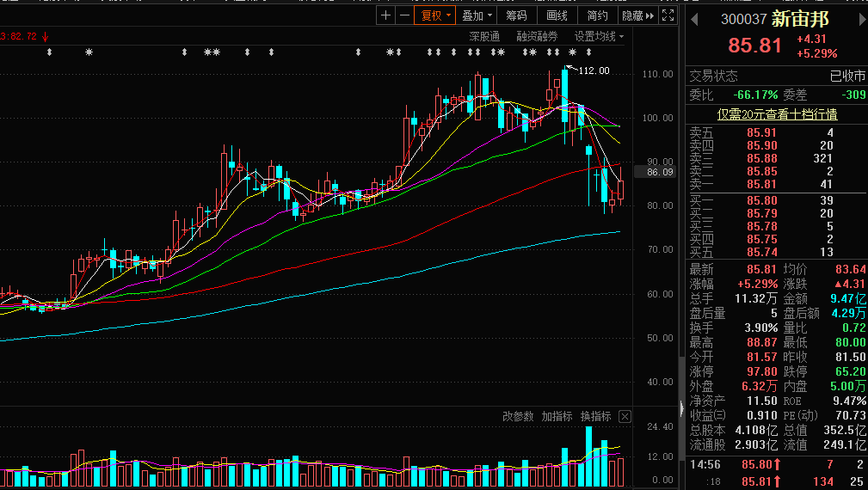Select the 买二 bid row at 85.79
This screenshot has width=868, height=490.
777,213
